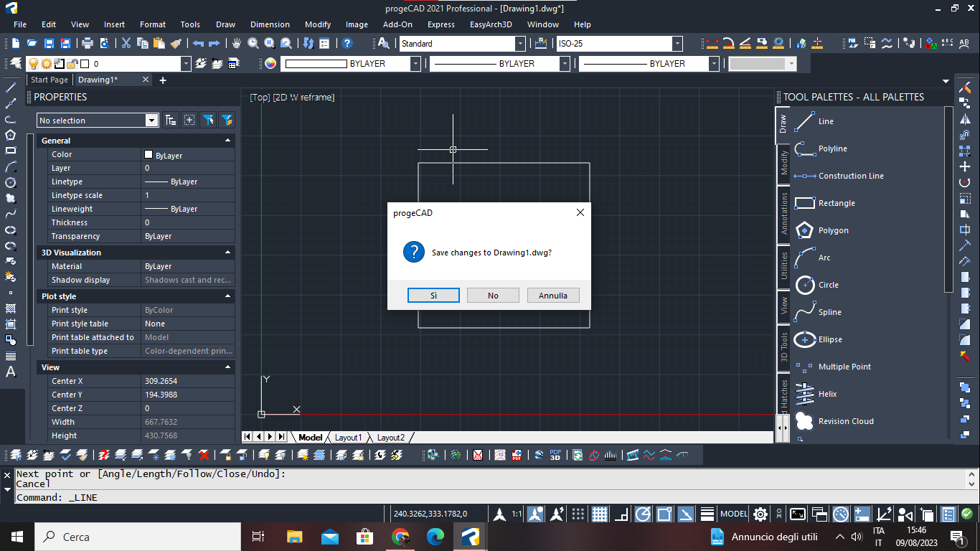Toggle layer 0 lightbulb on/off icon
Screen dimensions: 980x551
pos(33,64)
